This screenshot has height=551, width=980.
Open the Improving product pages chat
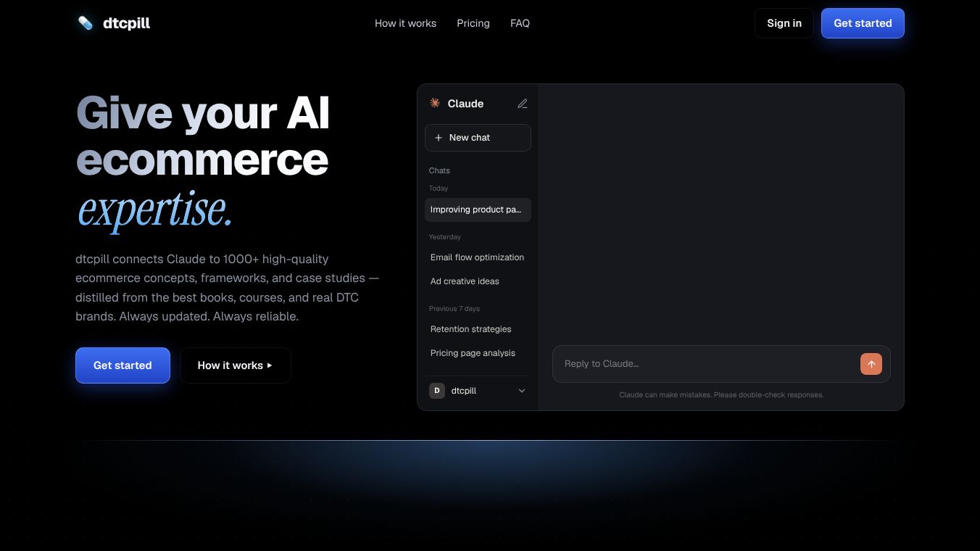pyautogui.click(x=478, y=210)
